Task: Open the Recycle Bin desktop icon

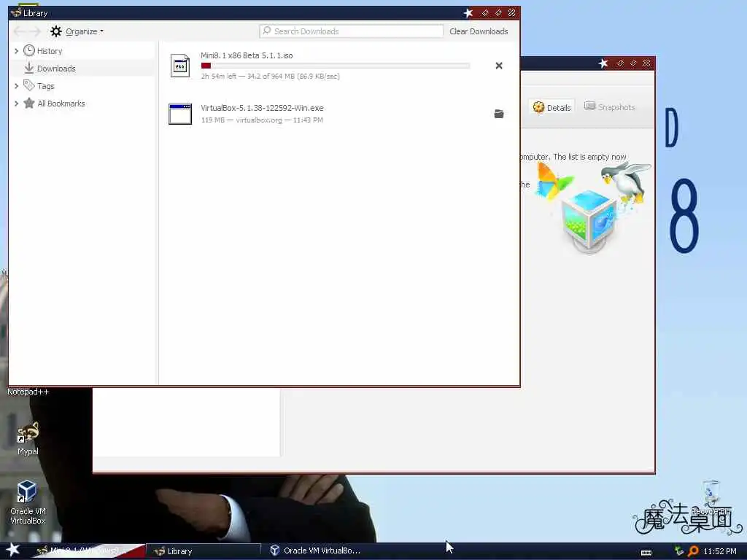Action: (x=711, y=499)
